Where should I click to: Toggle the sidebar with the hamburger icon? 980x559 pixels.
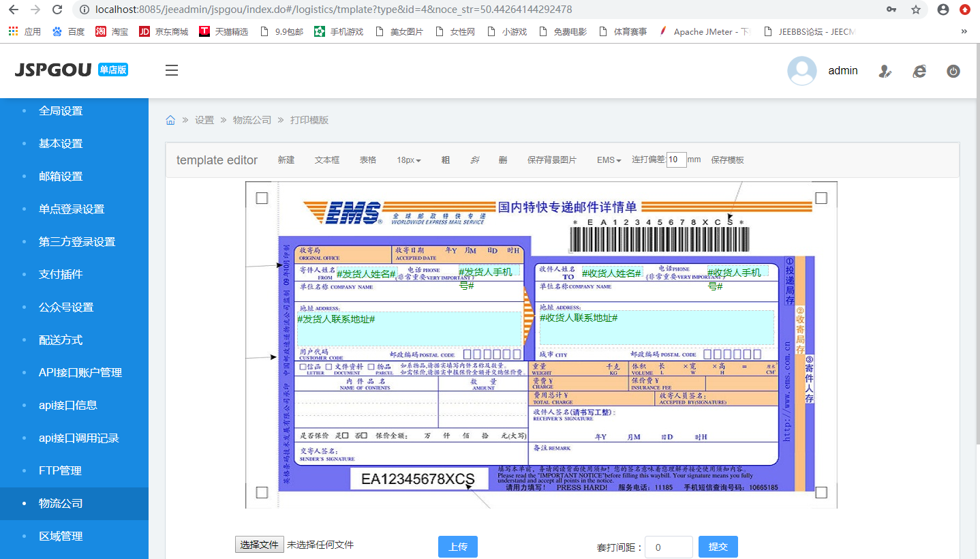point(172,70)
